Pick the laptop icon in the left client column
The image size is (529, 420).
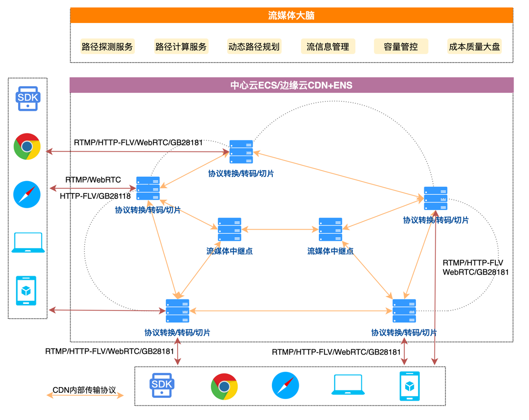pyautogui.click(x=28, y=242)
